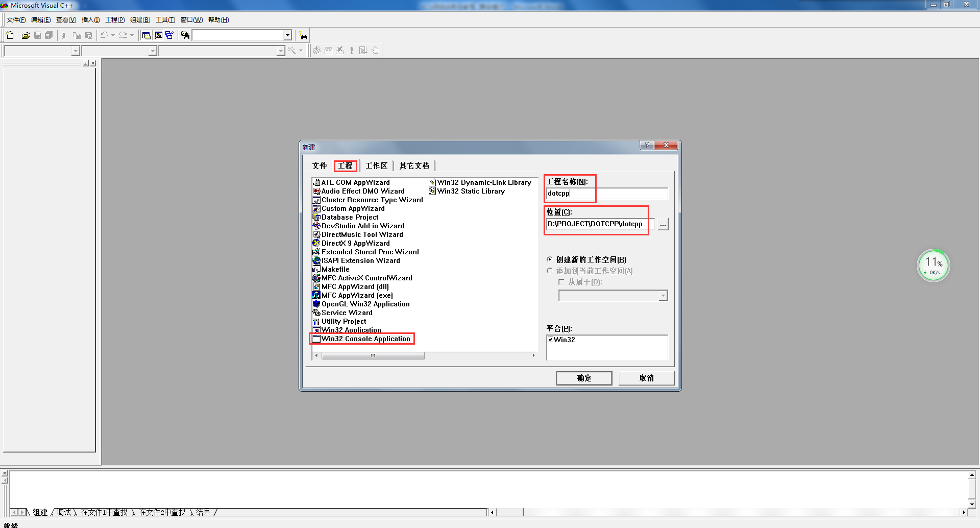Image resolution: width=980 pixels, height=528 pixels.
Task: Open the 查看(V) menu
Action: pyautogui.click(x=66, y=20)
